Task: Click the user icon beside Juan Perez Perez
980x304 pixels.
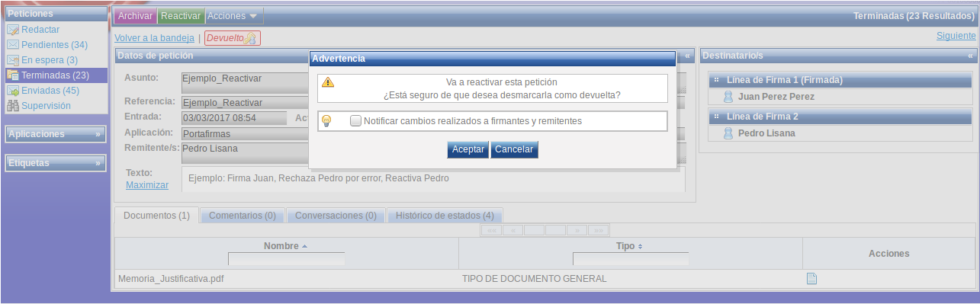Action: pos(728,97)
